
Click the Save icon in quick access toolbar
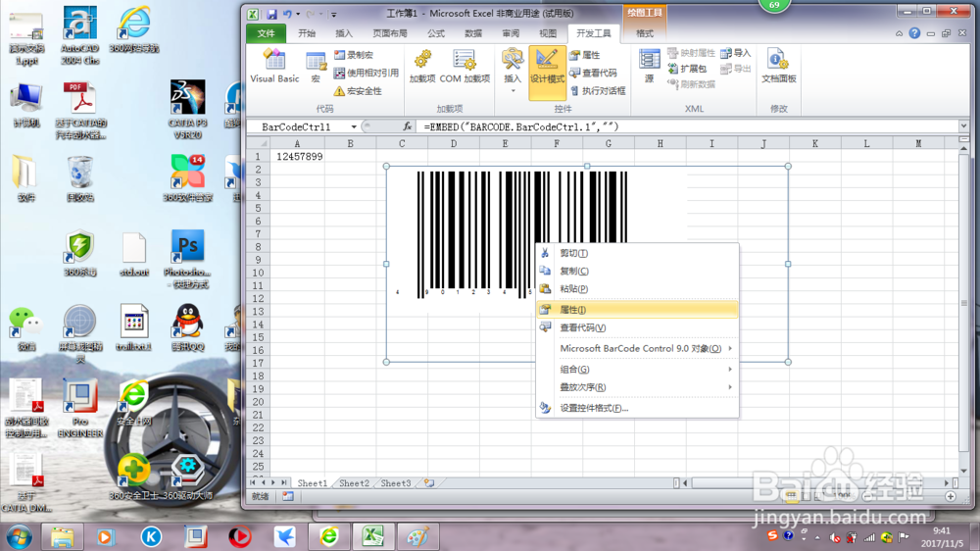[271, 14]
